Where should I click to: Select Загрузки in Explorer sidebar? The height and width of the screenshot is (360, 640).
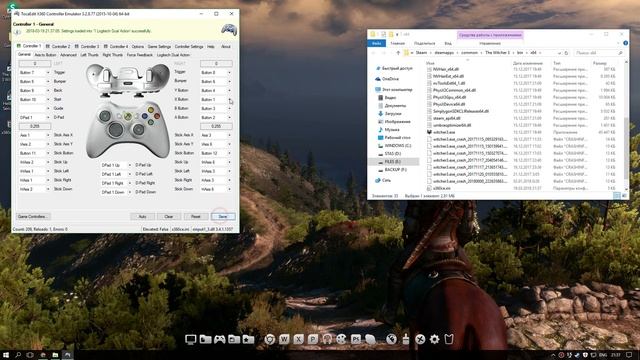tap(393, 113)
